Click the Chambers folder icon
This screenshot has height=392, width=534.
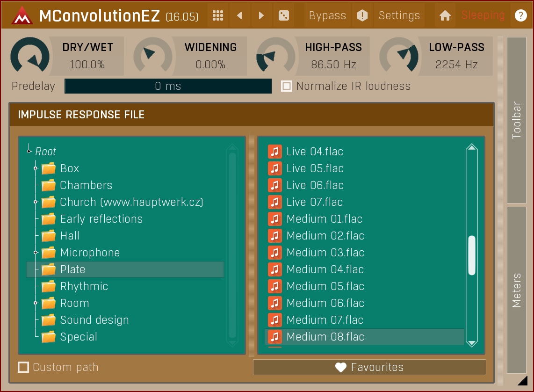49,185
